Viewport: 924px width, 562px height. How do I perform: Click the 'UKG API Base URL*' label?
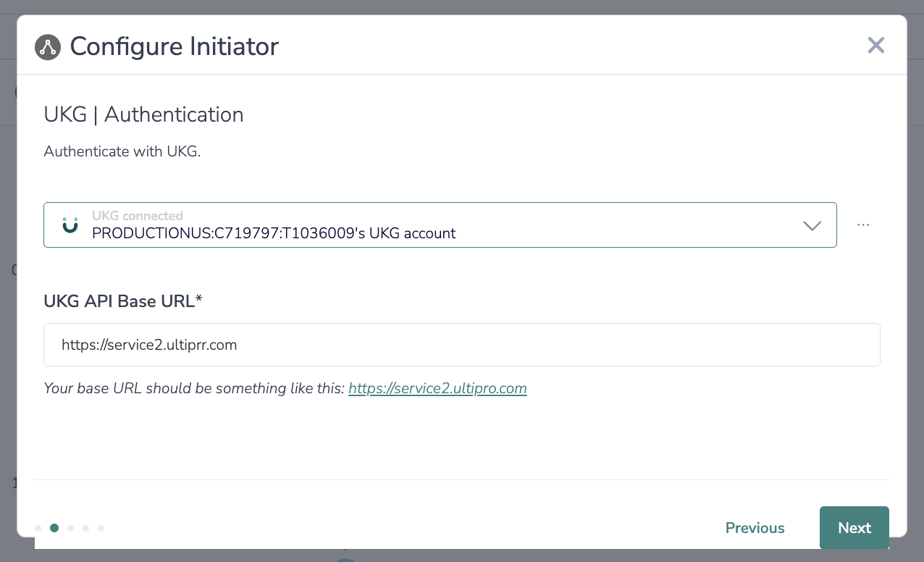[x=123, y=301]
